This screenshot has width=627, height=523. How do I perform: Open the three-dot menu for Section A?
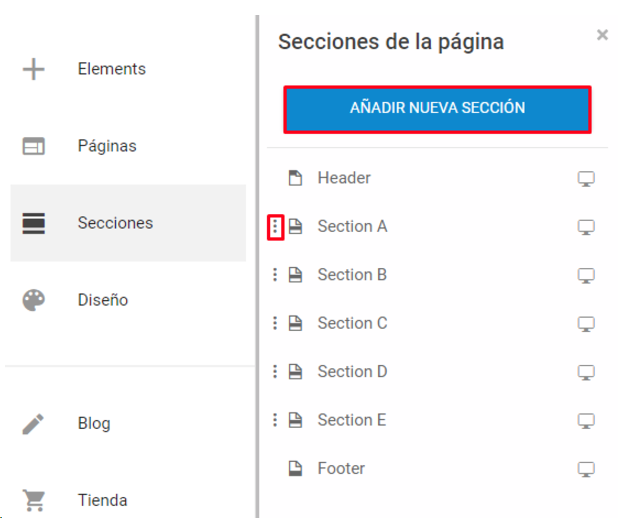[275, 227]
